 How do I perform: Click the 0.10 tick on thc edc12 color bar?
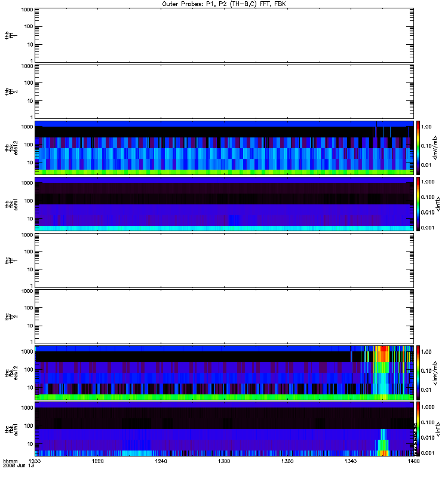426,370
